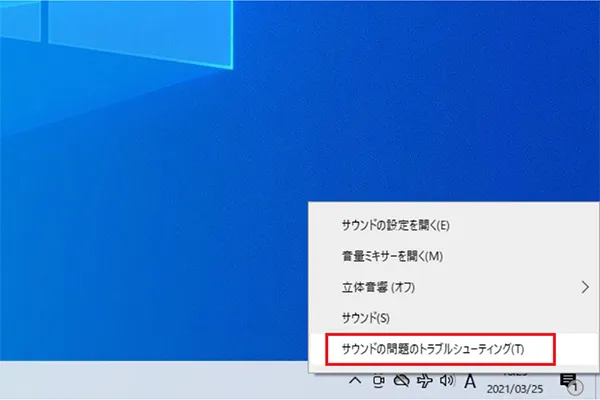Click the OneDrive cloud tray icon
The height and width of the screenshot is (400, 600).
pos(402,380)
